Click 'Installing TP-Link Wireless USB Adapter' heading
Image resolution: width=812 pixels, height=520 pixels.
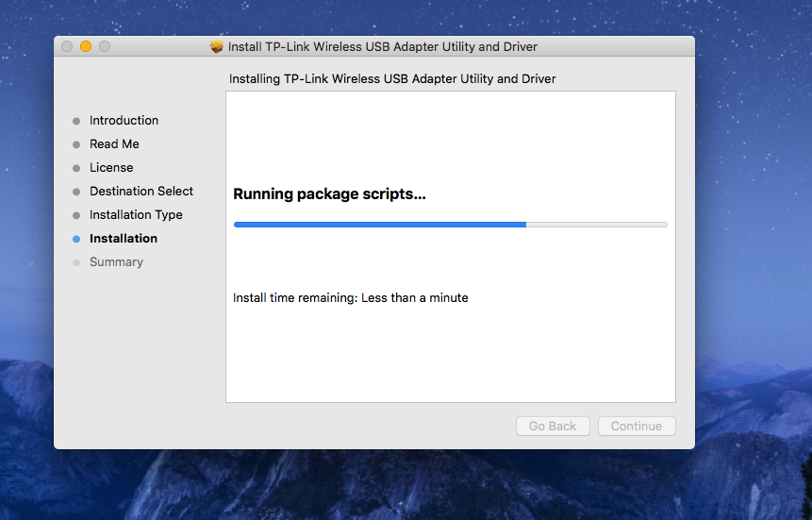(x=392, y=79)
